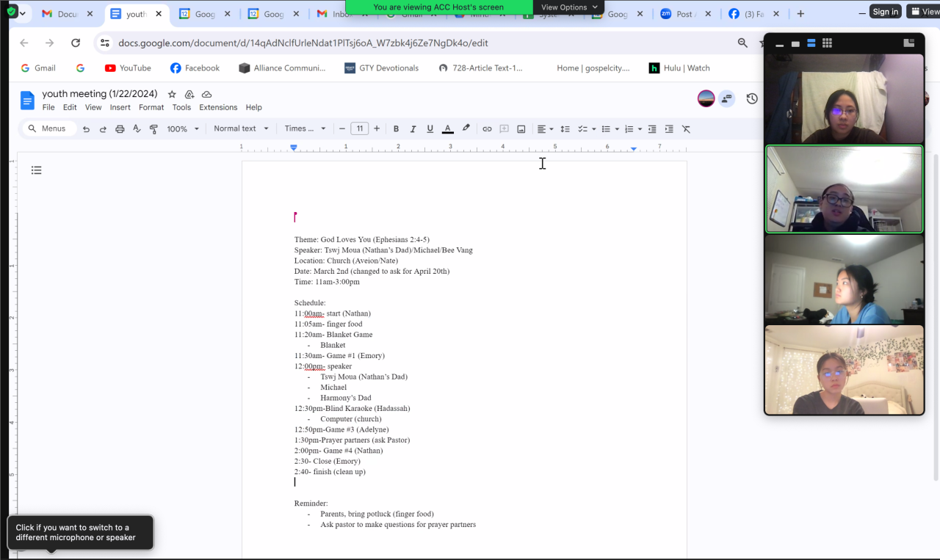Switch Zoom panel to grid view
This screenshot has width=940, height=560.
point(827,43)
